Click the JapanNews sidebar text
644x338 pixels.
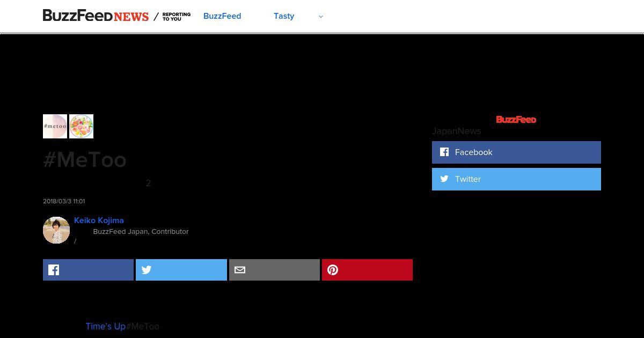pyautogui.click(x=457, y=131)
